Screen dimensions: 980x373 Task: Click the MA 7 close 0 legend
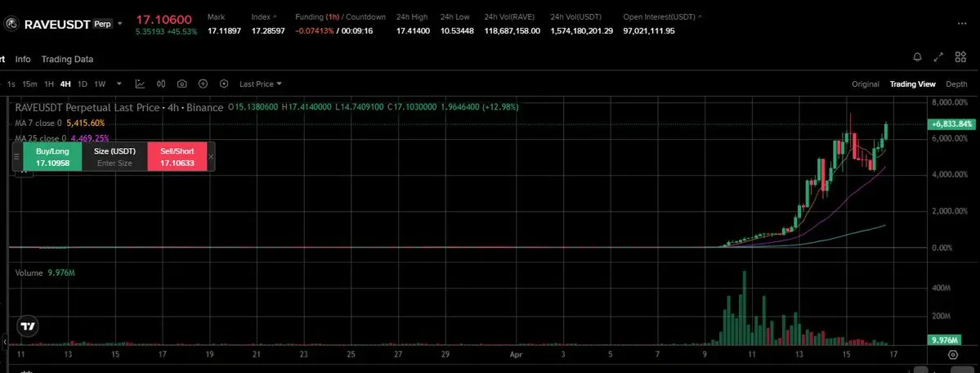click(x=60, y=124)
